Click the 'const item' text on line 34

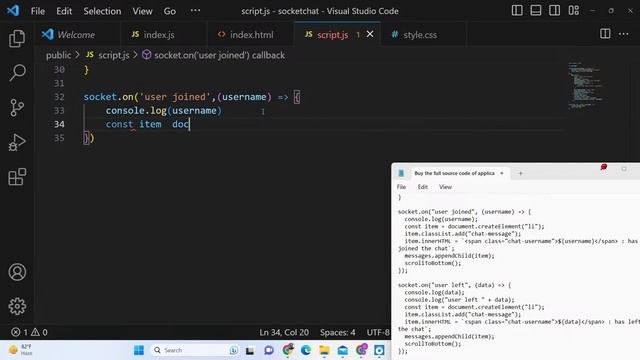tap(133, 124)
